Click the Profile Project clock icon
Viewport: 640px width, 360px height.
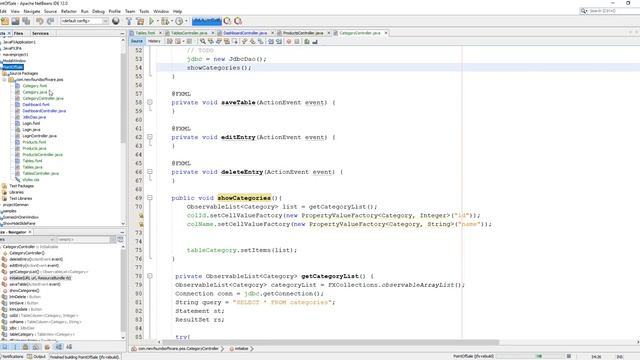click(179, 21)
